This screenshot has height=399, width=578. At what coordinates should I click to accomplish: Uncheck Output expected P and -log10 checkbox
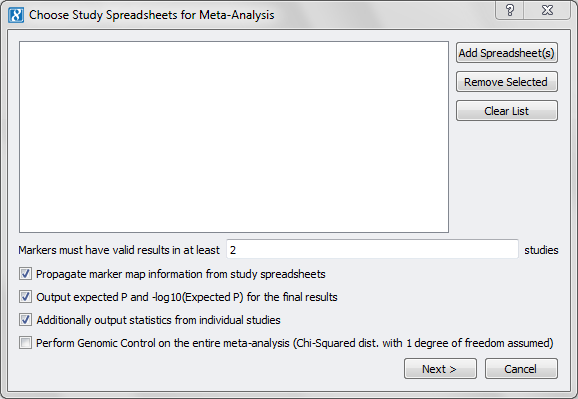tap(25, 297)
